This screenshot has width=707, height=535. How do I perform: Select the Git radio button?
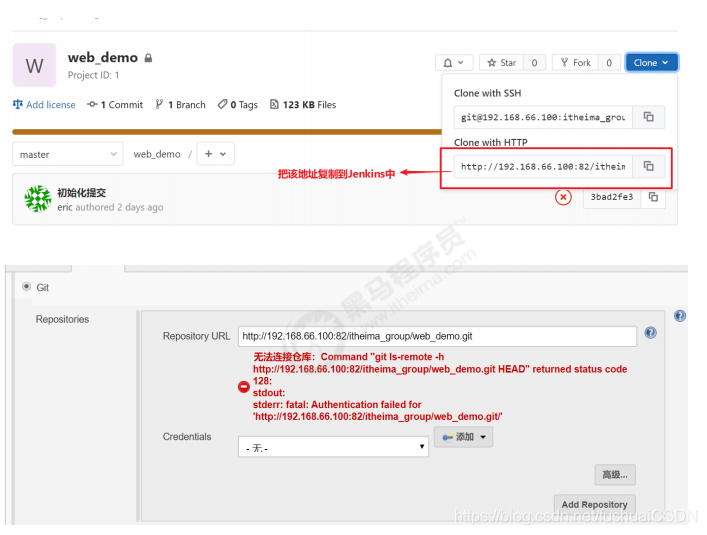27,287
